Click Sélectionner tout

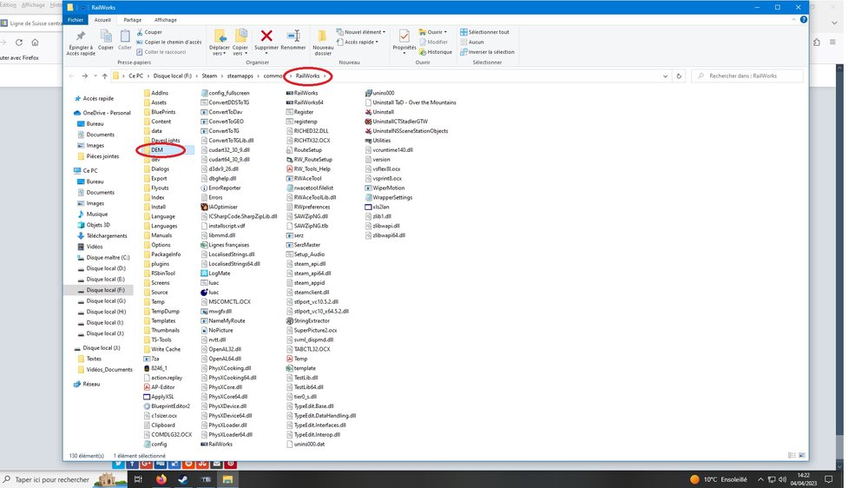[484, 32]
